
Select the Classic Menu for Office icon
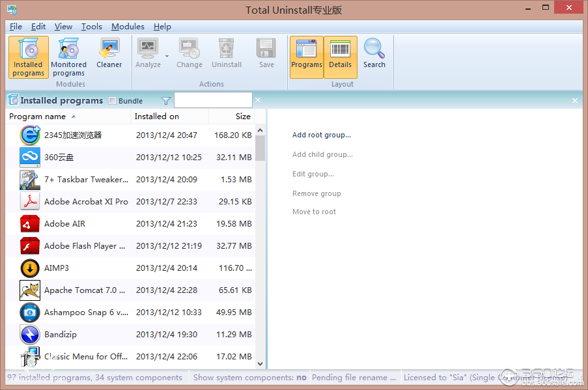(x=30, y=357)
